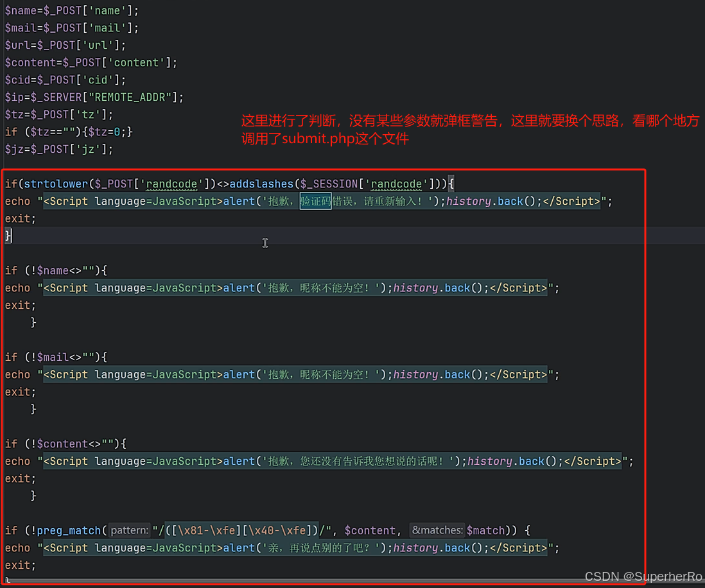This screenshot has height=588, width=705.
Task: Click the if (!$name<>""){ condition
Action: 57,271
